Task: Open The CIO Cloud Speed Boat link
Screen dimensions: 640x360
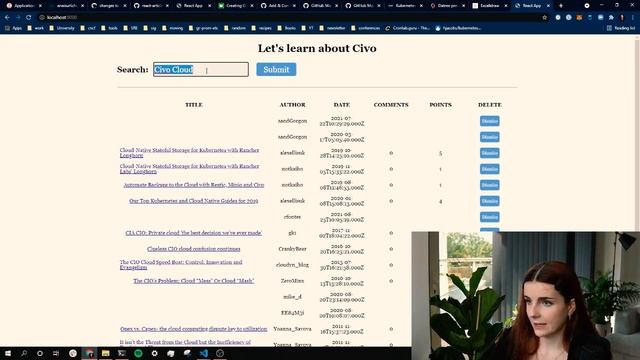Action: point(181,264)
